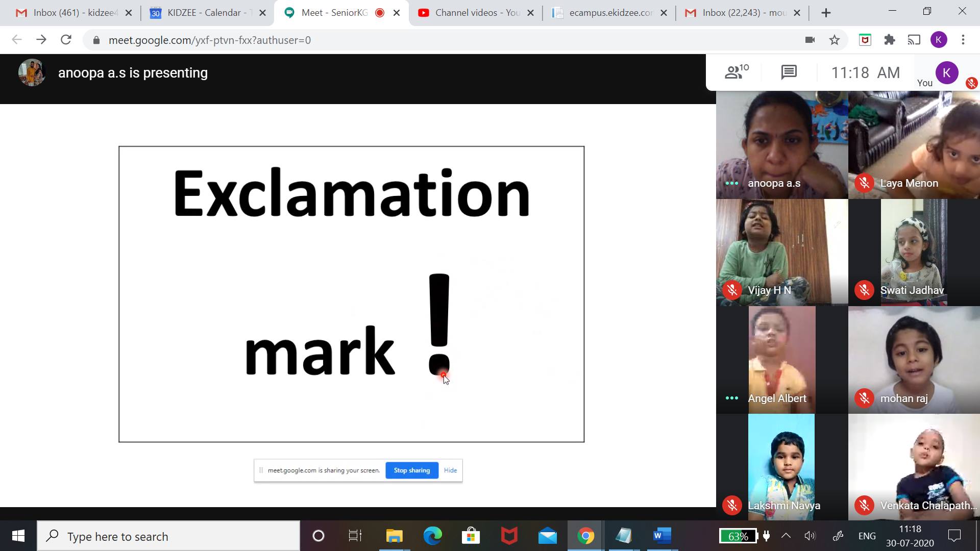Click the Cast screen icon
The height and width of the screenshot is (551, 980).
click(914, 40)
